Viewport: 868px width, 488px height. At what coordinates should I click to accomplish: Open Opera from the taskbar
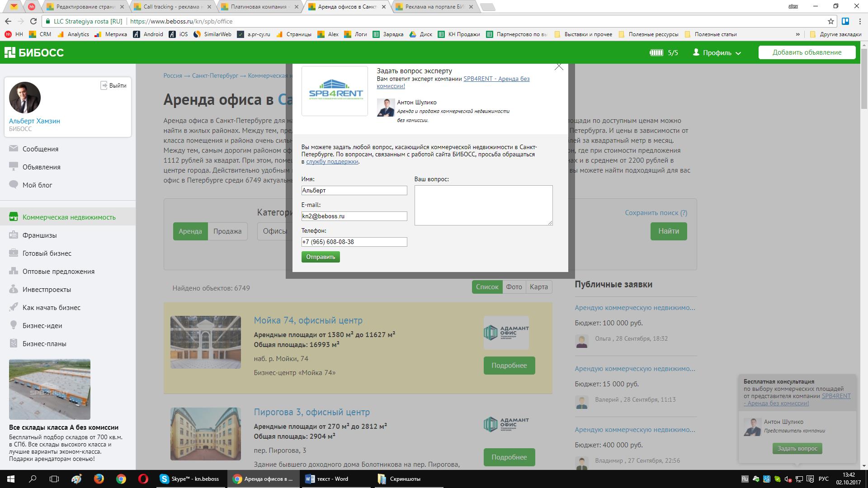click(143, 479)
